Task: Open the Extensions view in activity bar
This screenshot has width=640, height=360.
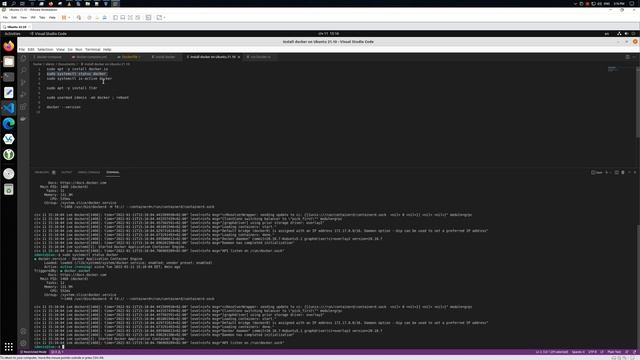Action: [23, 107]
